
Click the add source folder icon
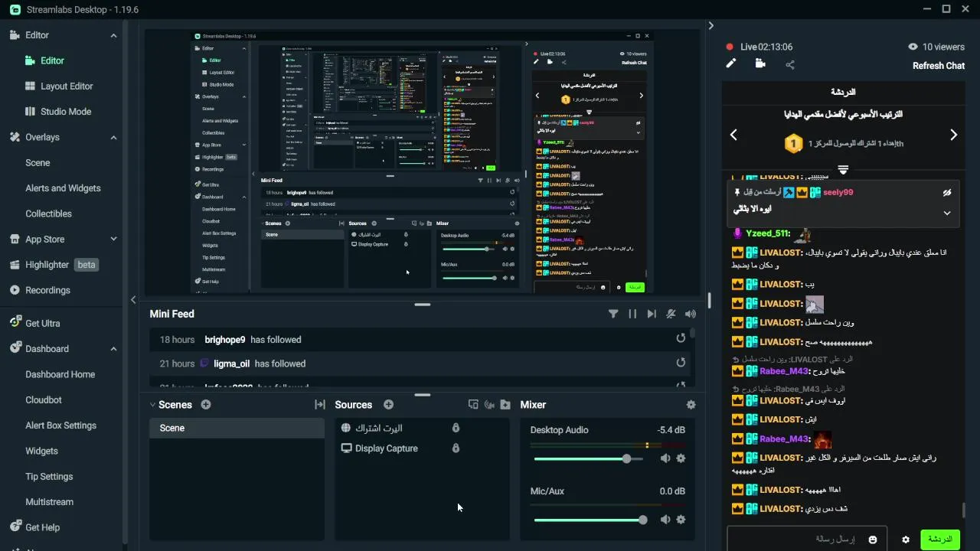click(505, 405)
